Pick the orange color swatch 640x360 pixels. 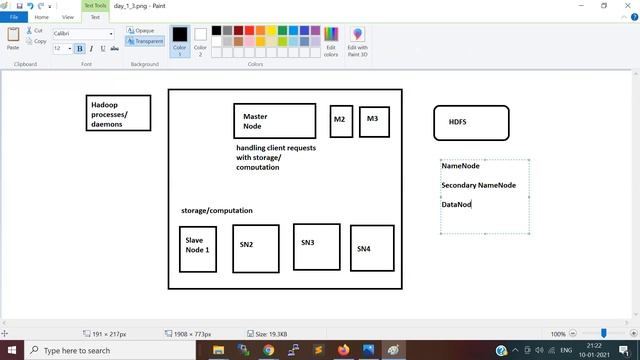click(260, 30)
